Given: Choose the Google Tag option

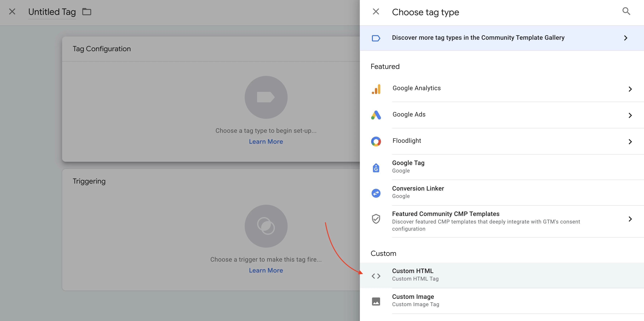Looking at the screenshot, I should [x=502, y=167].
